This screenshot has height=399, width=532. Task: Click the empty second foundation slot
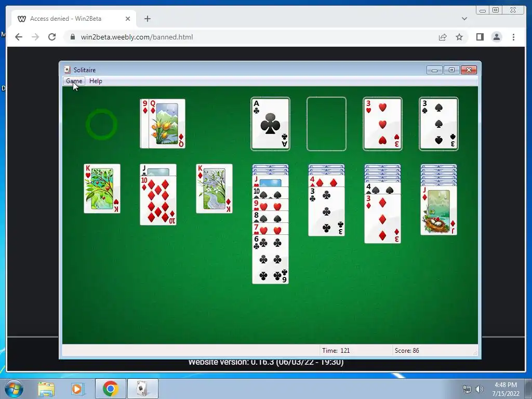pyautogui.click(x=326, y=124)
